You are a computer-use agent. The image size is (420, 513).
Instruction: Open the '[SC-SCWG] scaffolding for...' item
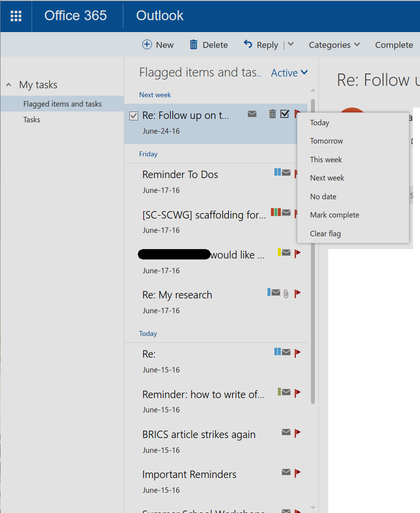coord(204,215)
